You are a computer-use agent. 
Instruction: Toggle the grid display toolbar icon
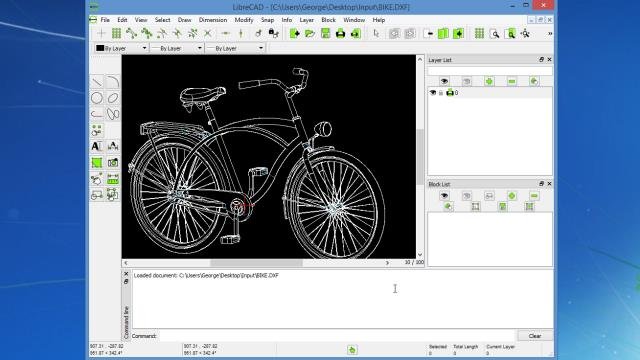pos(479,33)
